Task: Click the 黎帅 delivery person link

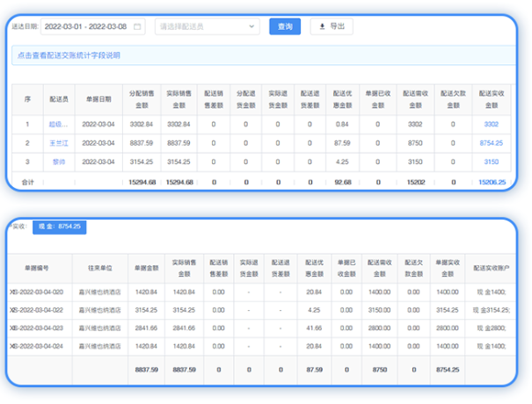Action: pos(59,162)
